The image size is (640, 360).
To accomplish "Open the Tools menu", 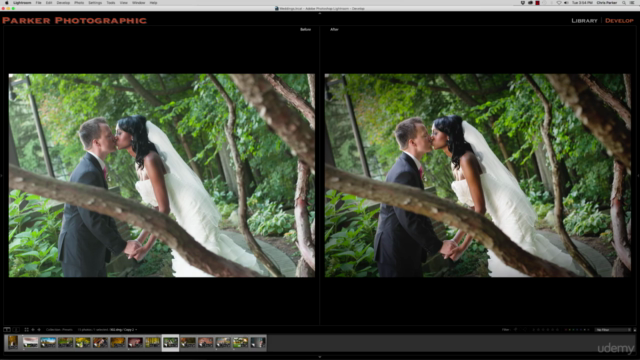I will (x=111, y=2).
